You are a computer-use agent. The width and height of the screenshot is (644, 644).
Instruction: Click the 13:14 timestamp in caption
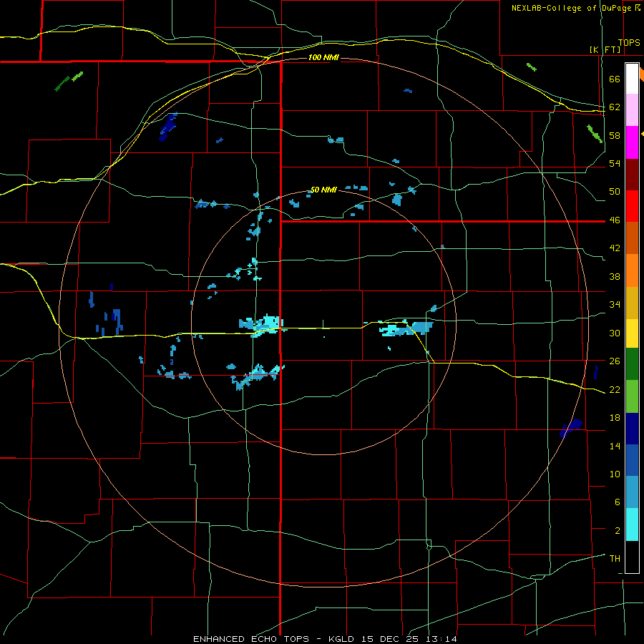[x=442, y=639]
